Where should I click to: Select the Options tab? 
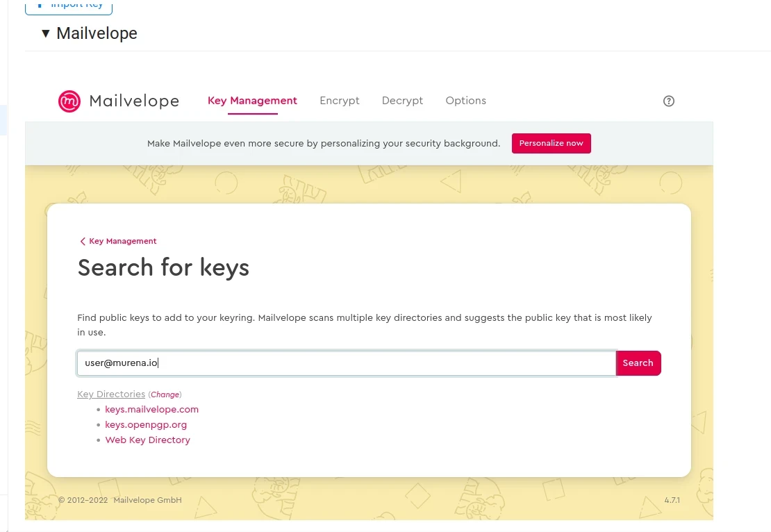(465, 101)
